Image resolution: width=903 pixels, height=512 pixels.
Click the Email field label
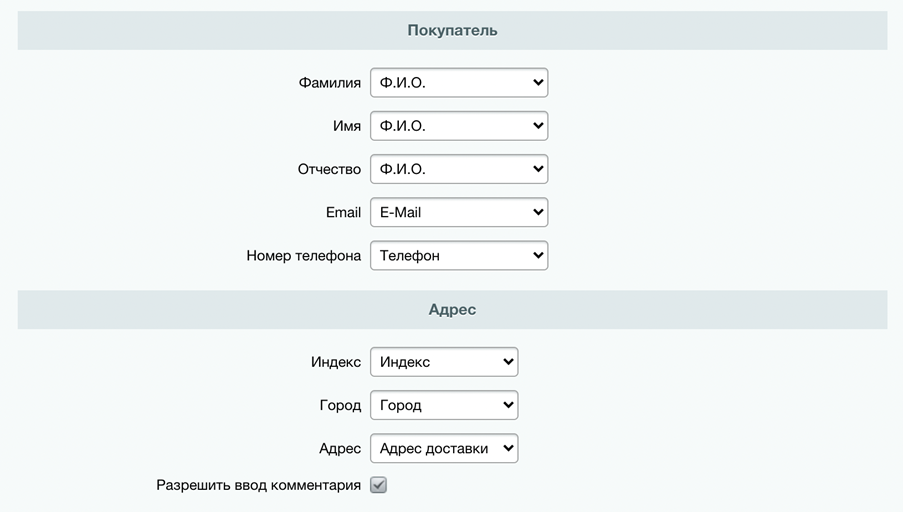(x=343, y=212)
